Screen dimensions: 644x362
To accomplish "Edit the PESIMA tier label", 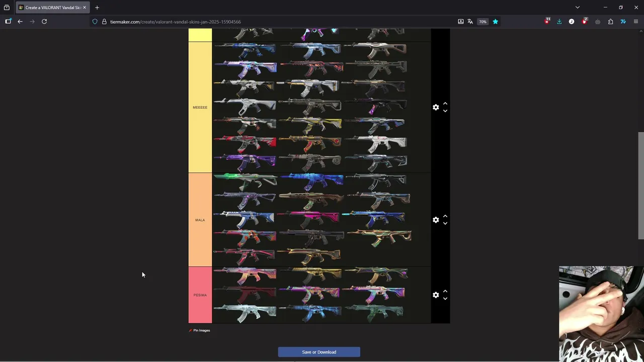I will coord(200,295).
